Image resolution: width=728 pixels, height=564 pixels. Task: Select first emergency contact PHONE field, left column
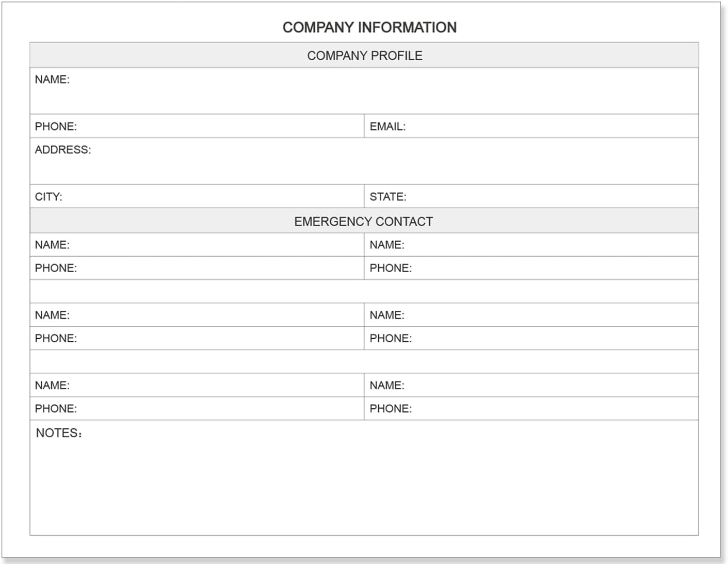coord(217,268)
